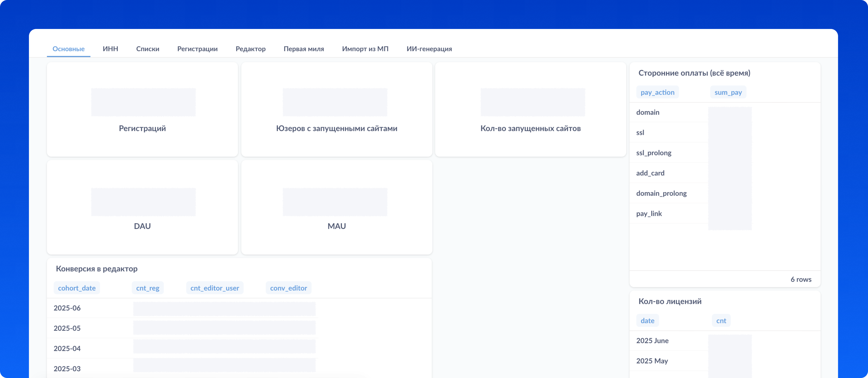Open the Списки tab
The image size is (868, 378).
point(148,49)
